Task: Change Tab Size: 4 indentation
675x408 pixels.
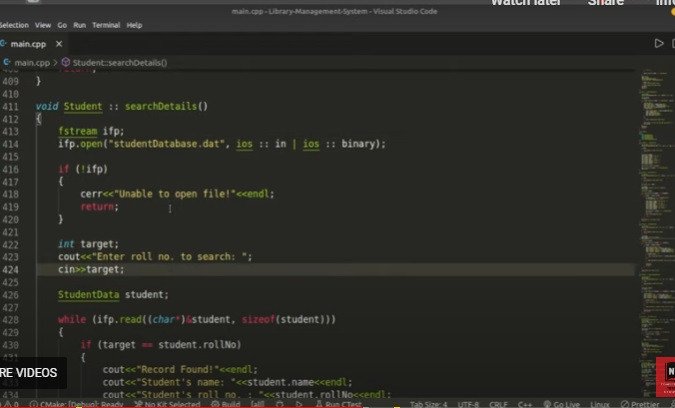Action: click(x=429, y=403)
